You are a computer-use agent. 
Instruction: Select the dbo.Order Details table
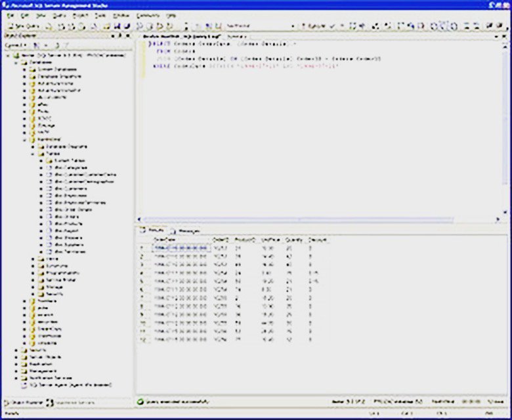[73, 209]
